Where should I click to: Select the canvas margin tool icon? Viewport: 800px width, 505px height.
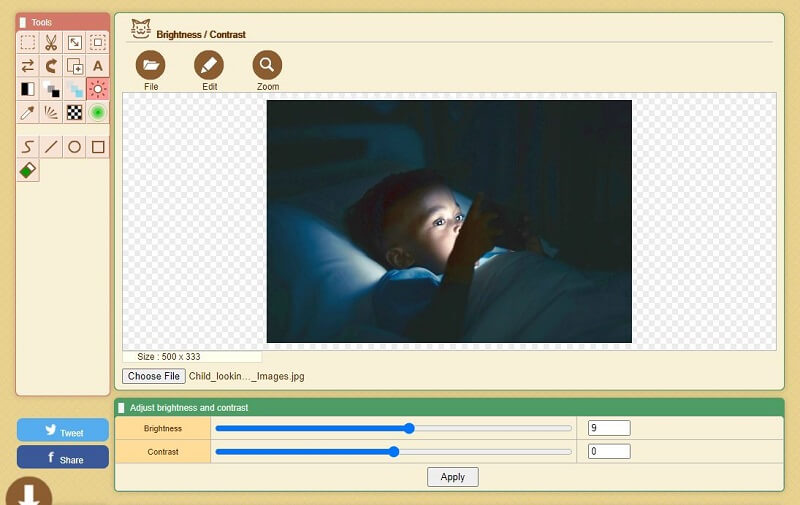(x=97, y=42)
